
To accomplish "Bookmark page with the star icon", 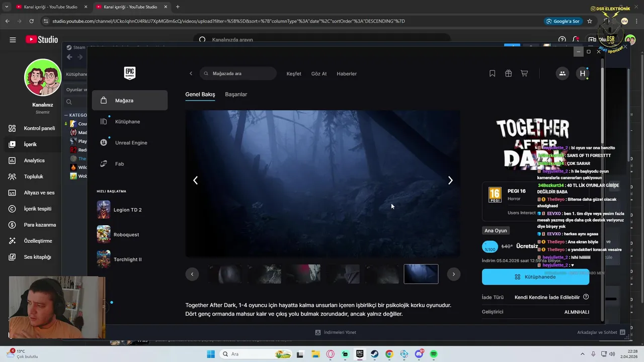I will [x=590, y=21].
